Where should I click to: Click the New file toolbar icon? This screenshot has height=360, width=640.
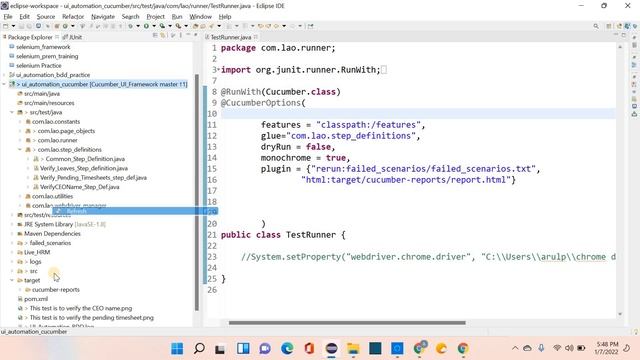[6, 26]
